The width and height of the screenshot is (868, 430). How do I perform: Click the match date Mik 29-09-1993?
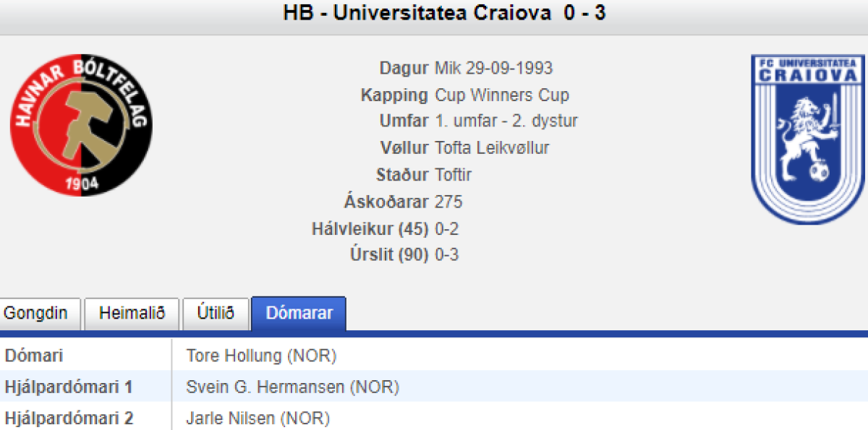(x=493, y=69)
